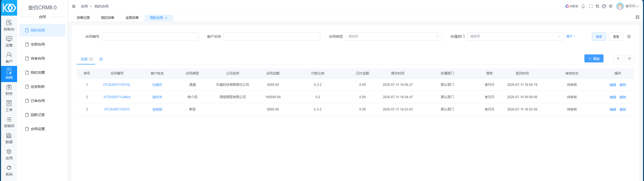Image resolution: width=644 pixels, height=181 pixels.
Task: Click the 壹佰CRM logo icon
Action: (9, 8)
